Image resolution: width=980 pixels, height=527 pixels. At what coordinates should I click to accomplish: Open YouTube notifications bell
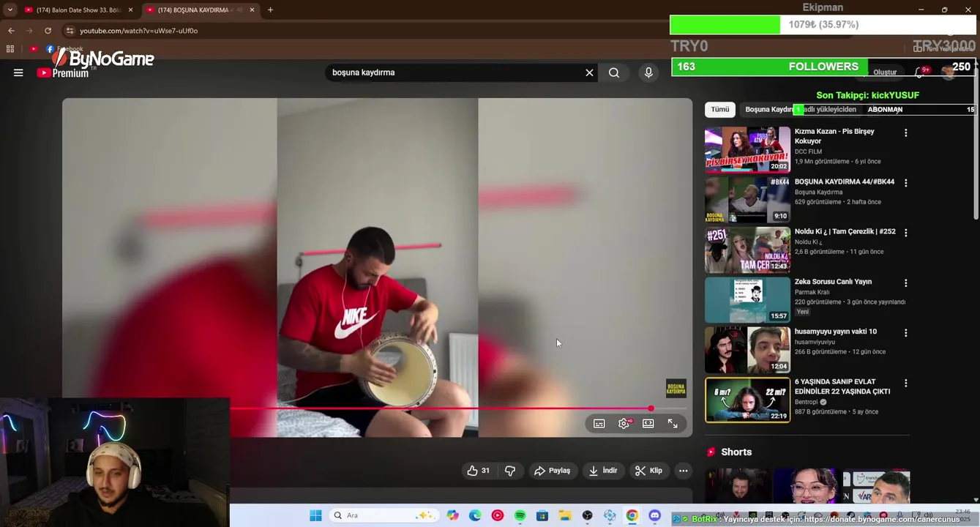920,72
